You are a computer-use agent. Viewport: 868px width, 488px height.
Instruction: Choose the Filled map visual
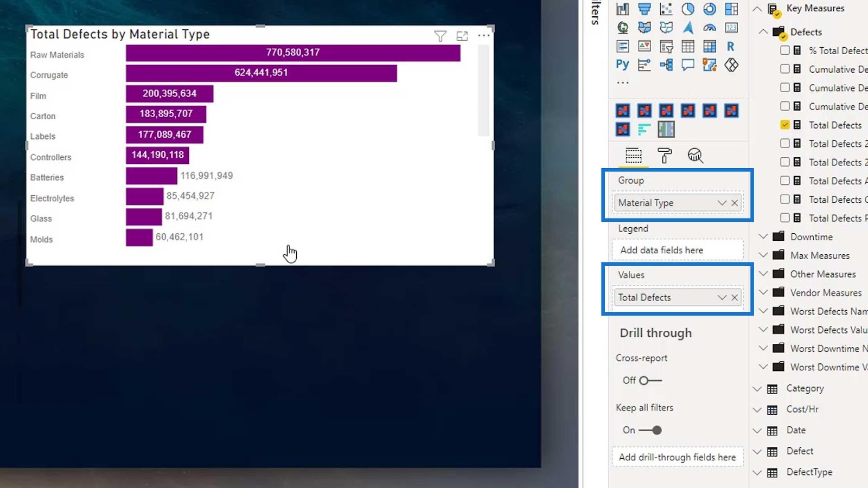point(644,28)
